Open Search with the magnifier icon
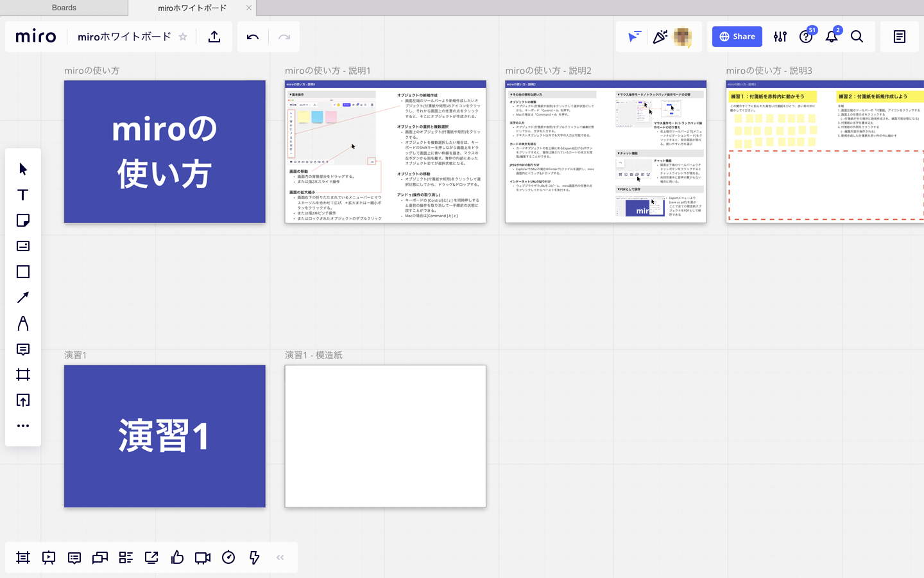Viewport: 924px width, 578px height. pos(857,37)
